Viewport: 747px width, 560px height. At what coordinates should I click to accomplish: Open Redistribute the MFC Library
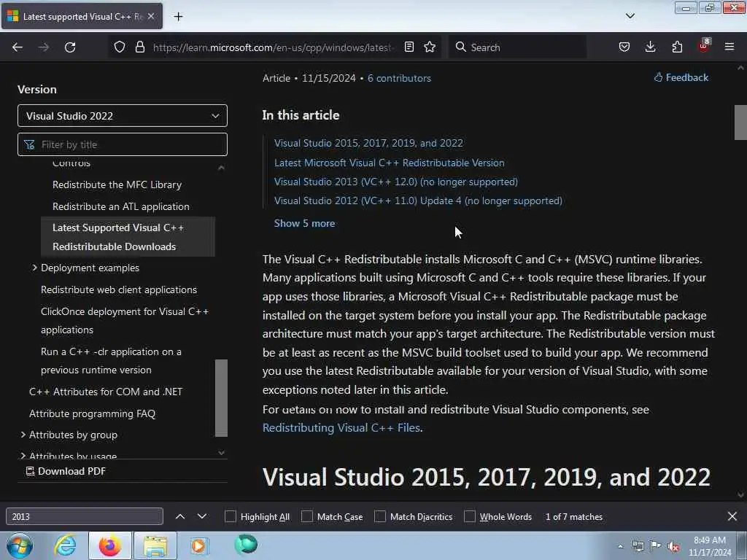117,184
